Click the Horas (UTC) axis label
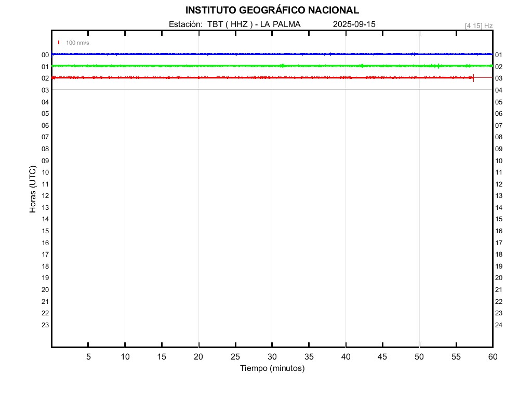The width and height of the screenshot is (532, 399). (33, 189)
